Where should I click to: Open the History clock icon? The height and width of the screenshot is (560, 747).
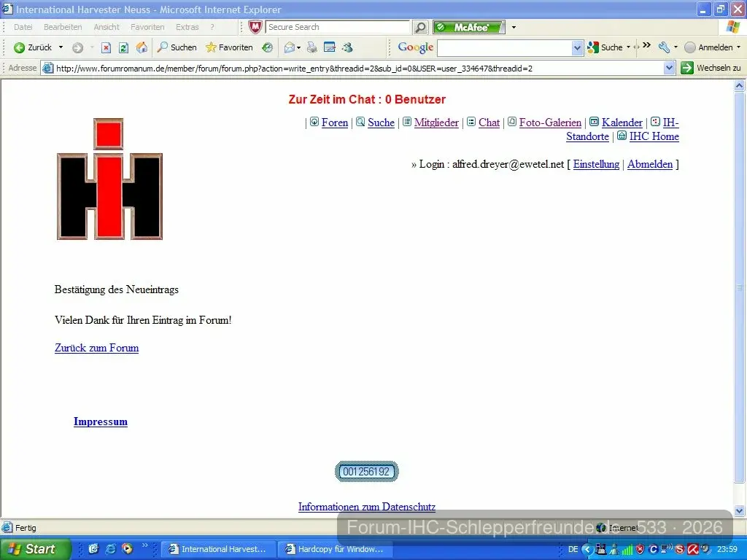(267, 47)
